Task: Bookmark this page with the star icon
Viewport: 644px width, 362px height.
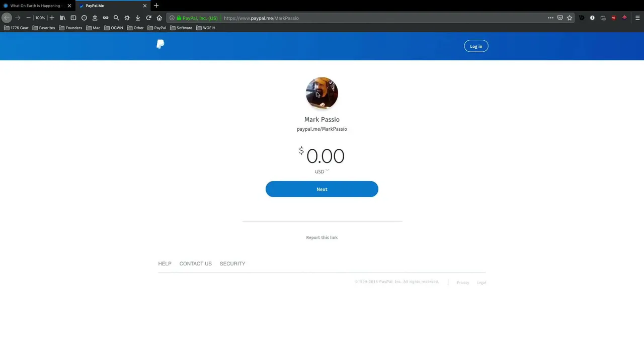Action: tap(570, 18)
